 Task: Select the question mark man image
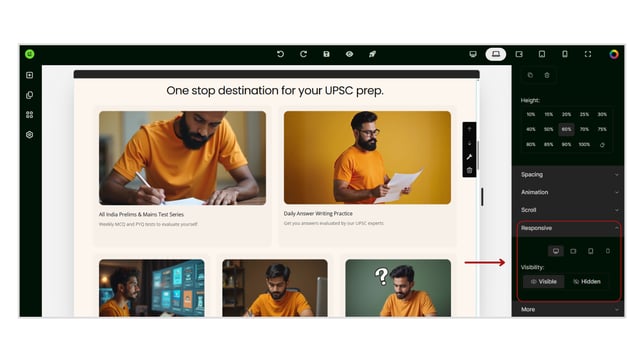click(x=398, y=288)
